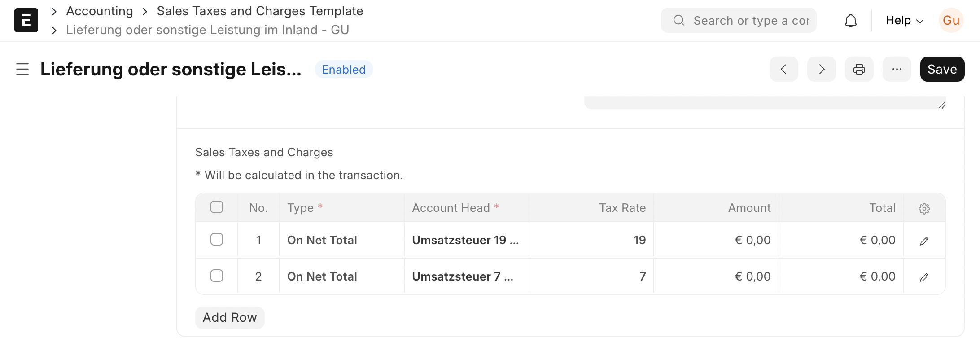Check the Umsatzsteuer 7 row checkbox

pos(217,276)
